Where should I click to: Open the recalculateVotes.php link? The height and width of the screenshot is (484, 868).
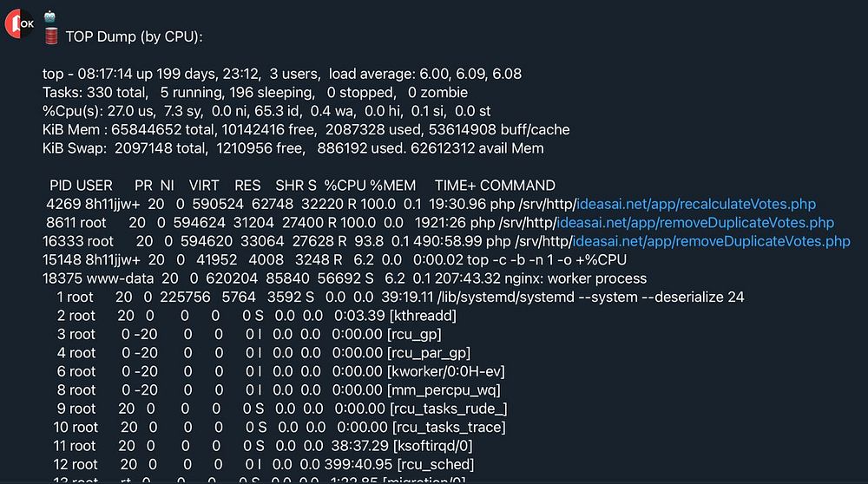point(696,204)
